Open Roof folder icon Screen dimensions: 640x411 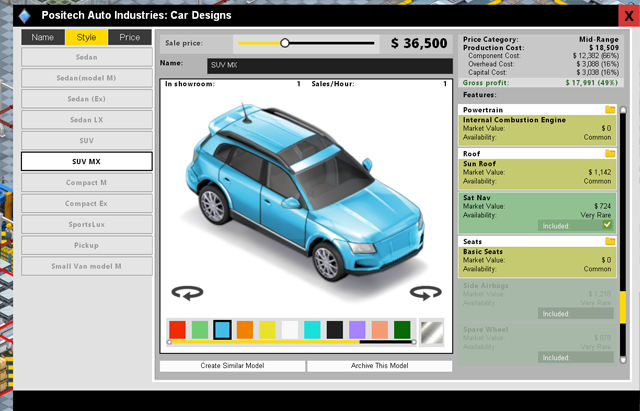pos(610,153)
